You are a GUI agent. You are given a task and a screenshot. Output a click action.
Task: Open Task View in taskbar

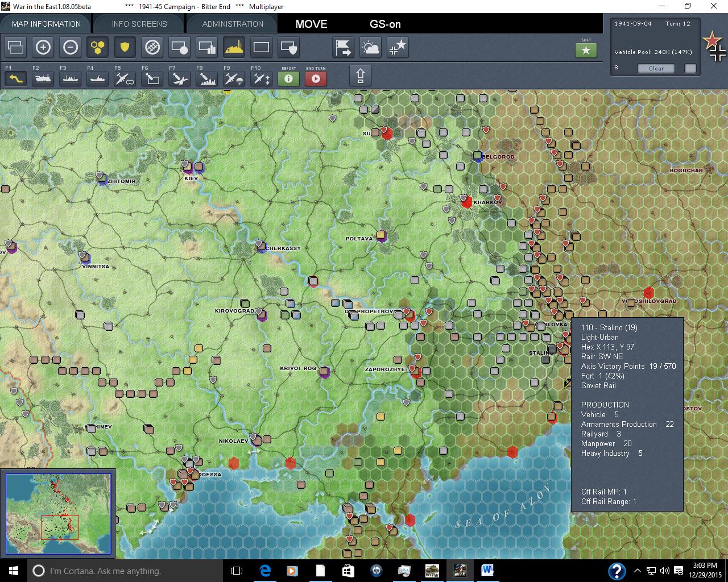pyautogui.click(x=237, y=571)
